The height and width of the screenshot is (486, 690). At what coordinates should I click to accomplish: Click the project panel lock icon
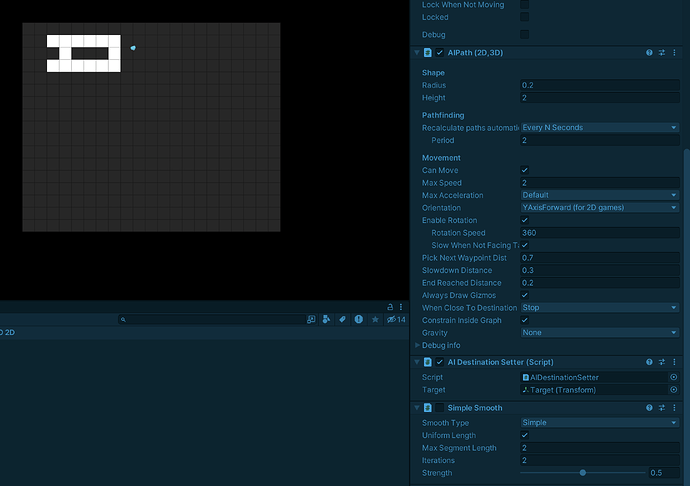click(390, 307)
